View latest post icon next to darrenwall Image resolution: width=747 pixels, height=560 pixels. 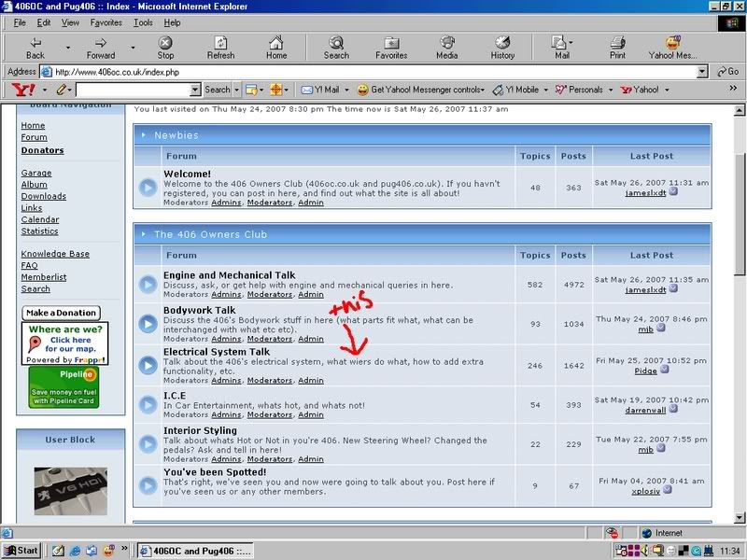pos(673,408)
